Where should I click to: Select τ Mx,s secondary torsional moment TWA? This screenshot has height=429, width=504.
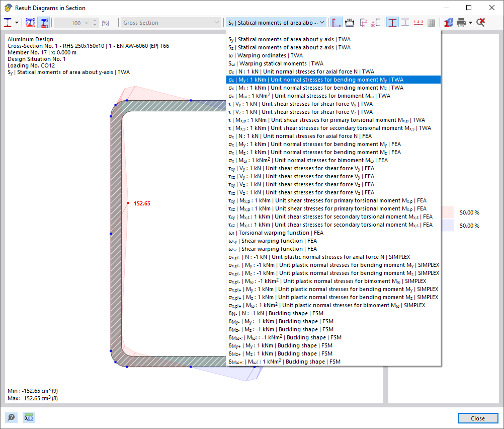click(333, 128)
